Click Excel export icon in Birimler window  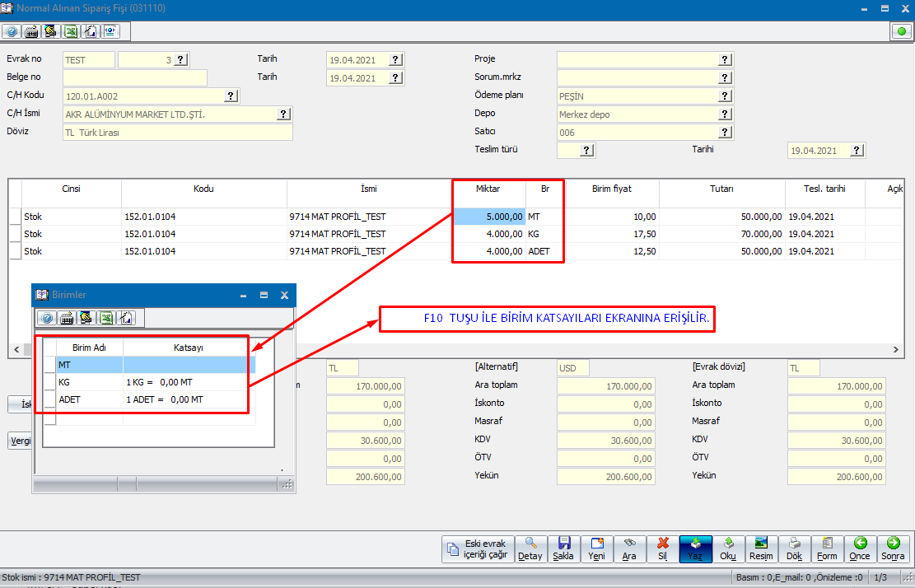[x=106, y=318]
